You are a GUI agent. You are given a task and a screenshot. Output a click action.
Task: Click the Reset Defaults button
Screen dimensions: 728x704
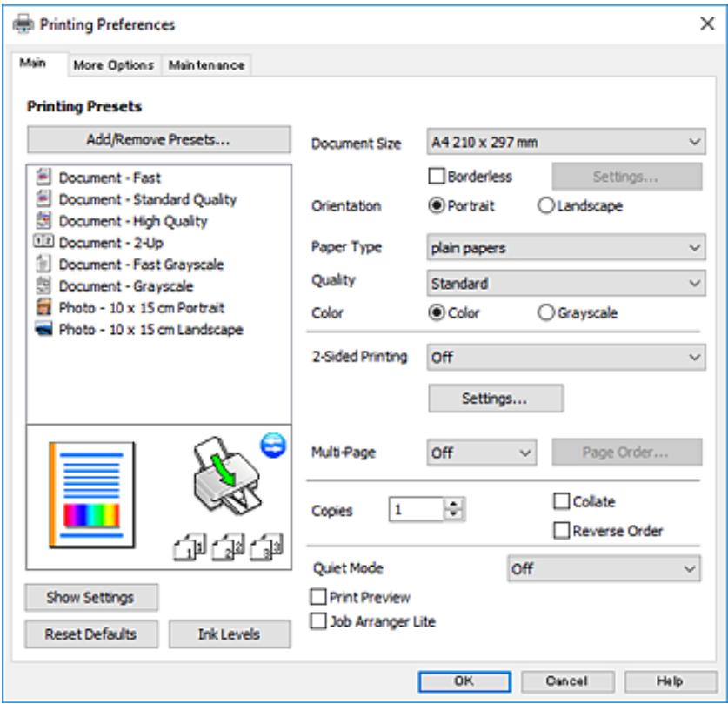point(91,634)
